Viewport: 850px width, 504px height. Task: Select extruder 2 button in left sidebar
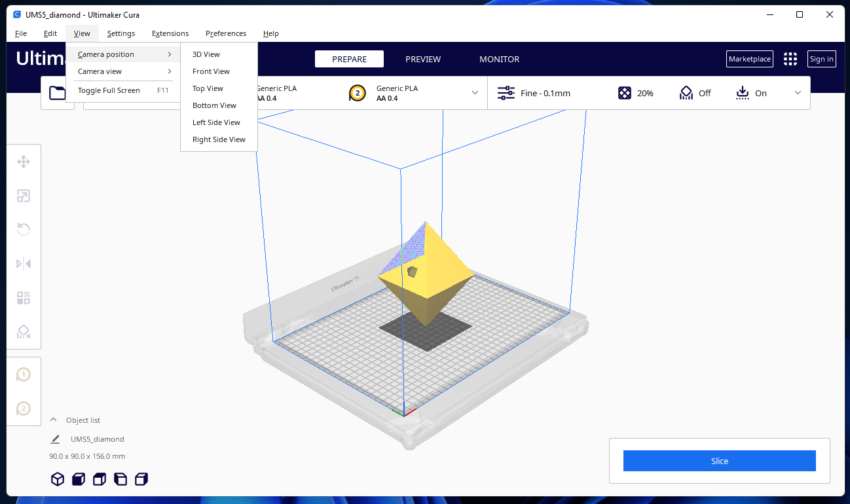(24, 408)
